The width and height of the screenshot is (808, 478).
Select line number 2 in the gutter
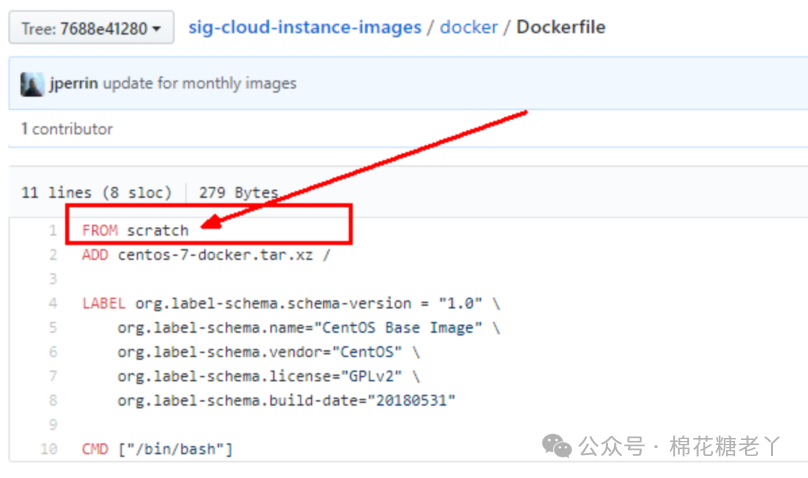tap(53, 254)
